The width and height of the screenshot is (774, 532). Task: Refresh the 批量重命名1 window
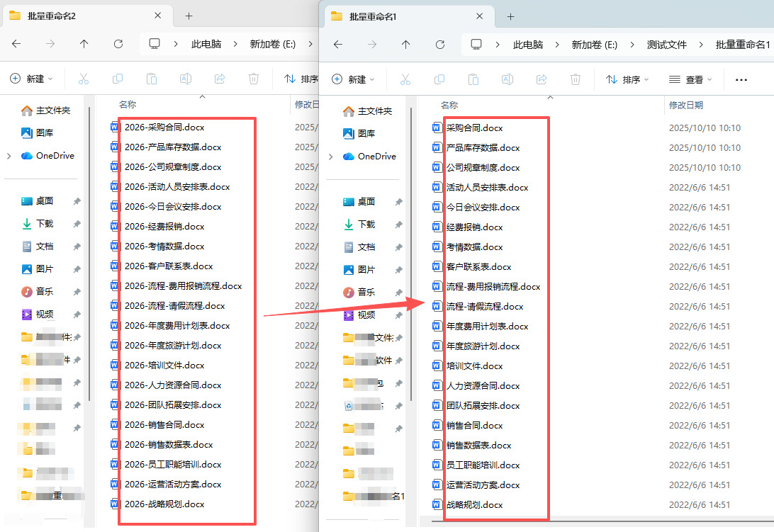[x=440, y=45]
